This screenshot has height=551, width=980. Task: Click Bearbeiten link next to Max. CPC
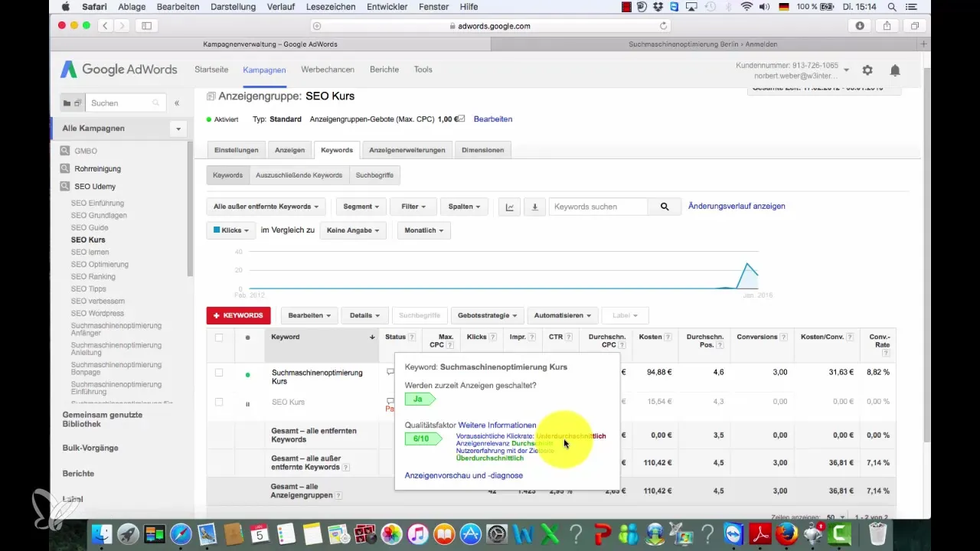point(493,119)
